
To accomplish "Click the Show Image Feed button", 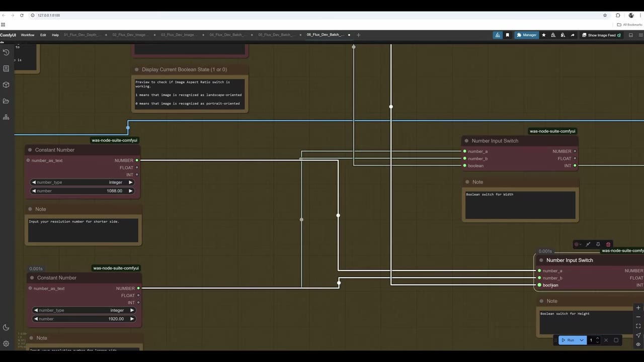I will [x=601, y=35].
